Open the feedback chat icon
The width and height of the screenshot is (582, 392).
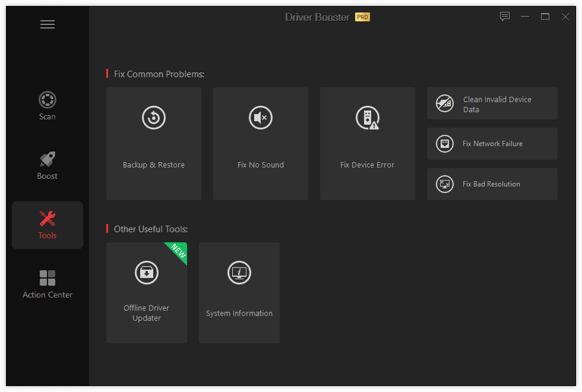[505, 17]
